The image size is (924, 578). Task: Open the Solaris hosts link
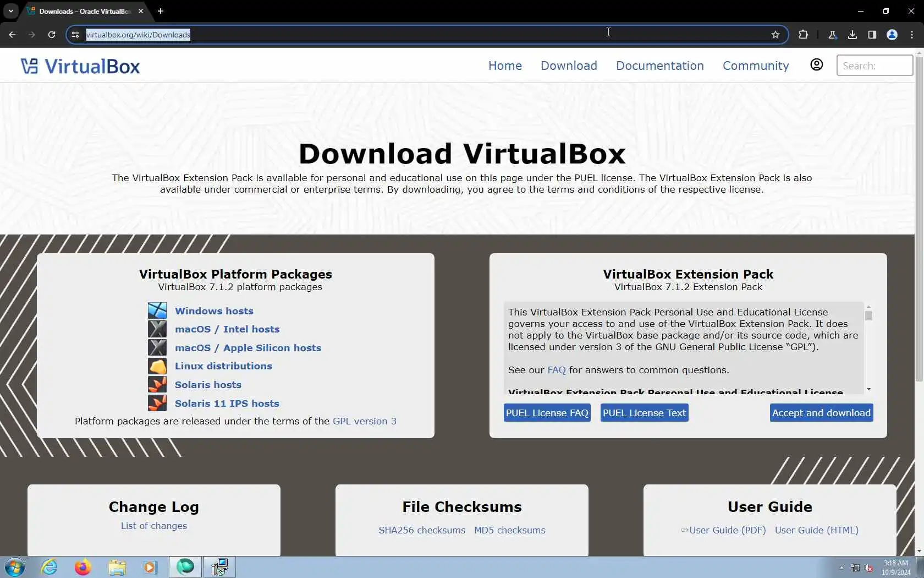point(208,385)
